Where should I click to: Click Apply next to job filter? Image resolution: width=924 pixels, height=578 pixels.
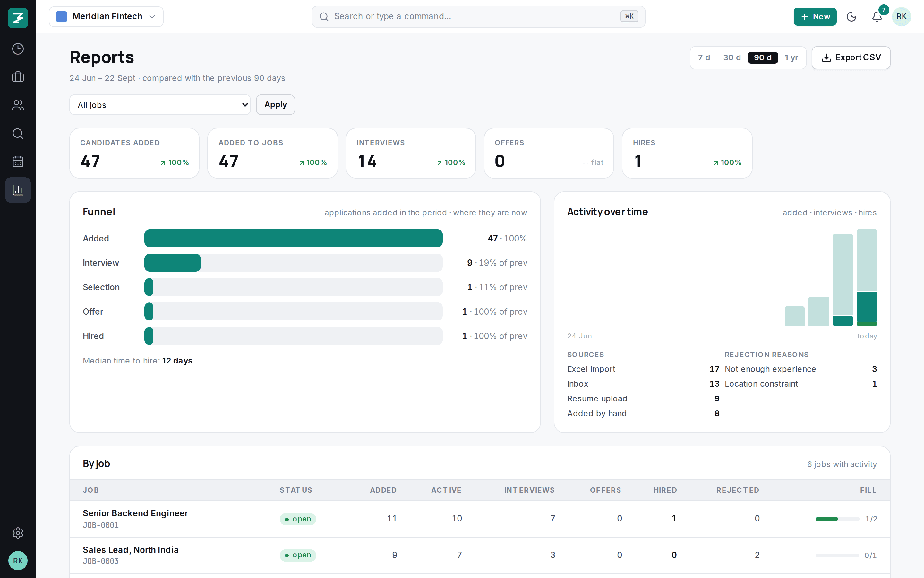point(275,105)
